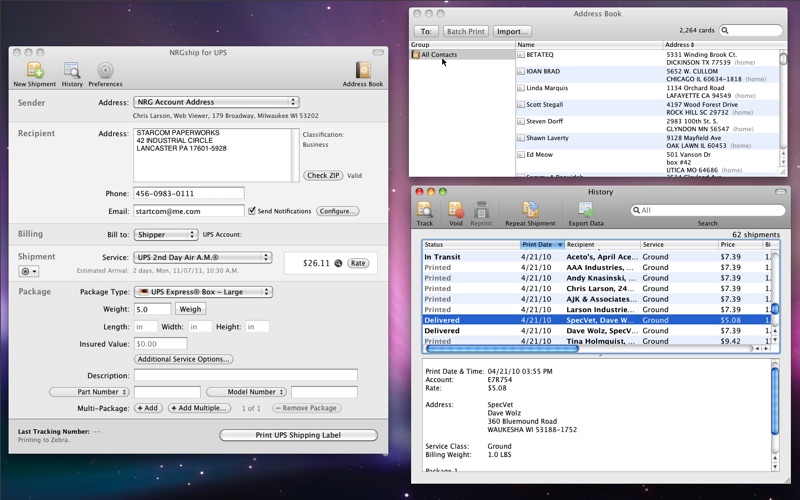Click the rate details icon next to $26.11
This screenshot has height=500, width=800.
click(338, 263)
